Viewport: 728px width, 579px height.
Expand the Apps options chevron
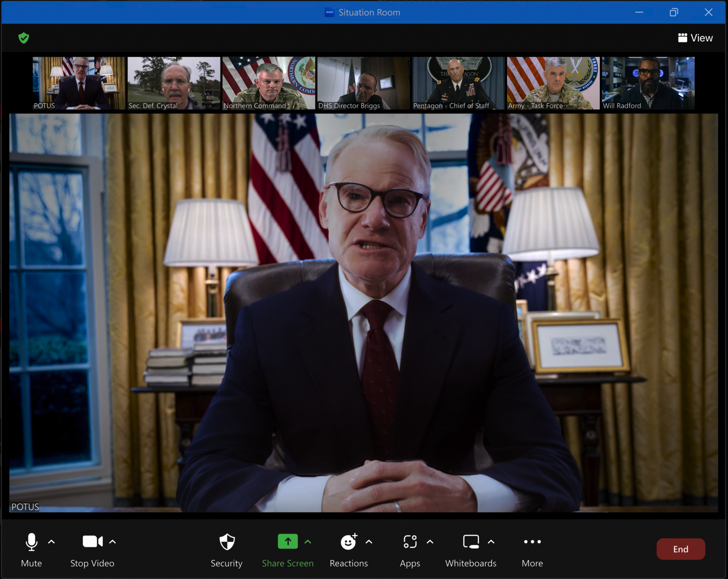click(430, 542)
